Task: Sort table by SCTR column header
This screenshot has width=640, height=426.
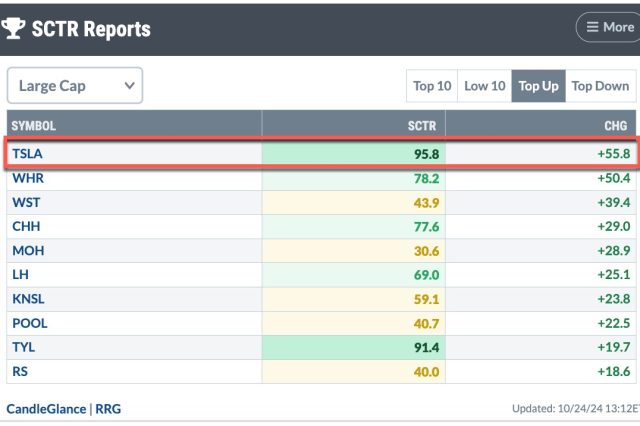Action: [x=424, y=125]
